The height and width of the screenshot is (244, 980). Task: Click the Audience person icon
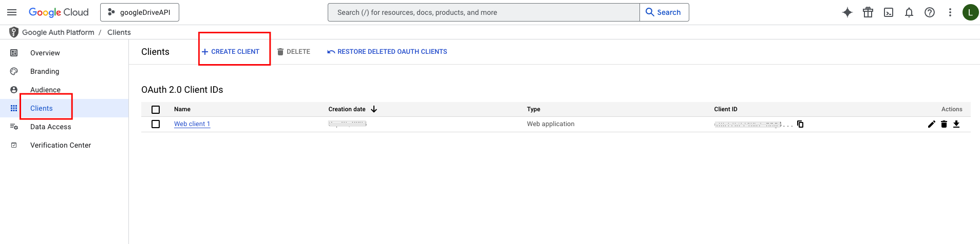[14, 90]
